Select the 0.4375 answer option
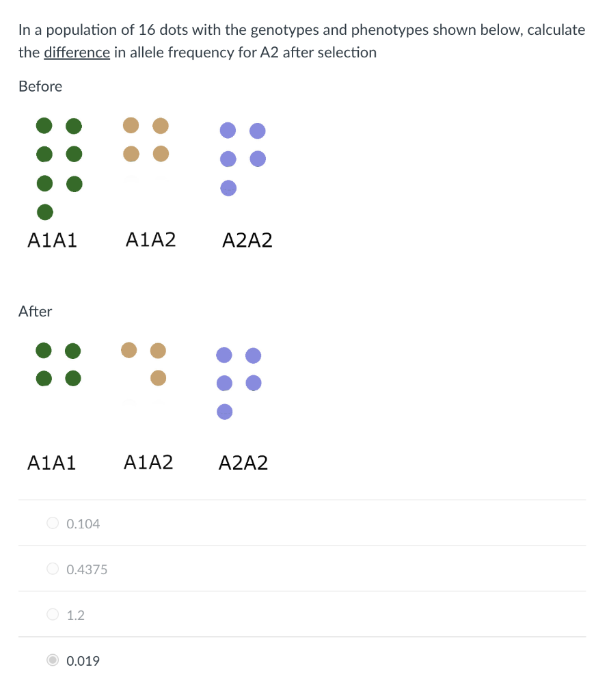596x700 pixels. click(x=53, y=568)
